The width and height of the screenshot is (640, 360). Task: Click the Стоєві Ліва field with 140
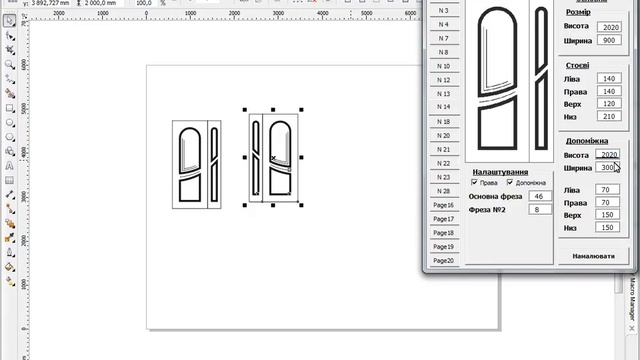tap(609, 79)
